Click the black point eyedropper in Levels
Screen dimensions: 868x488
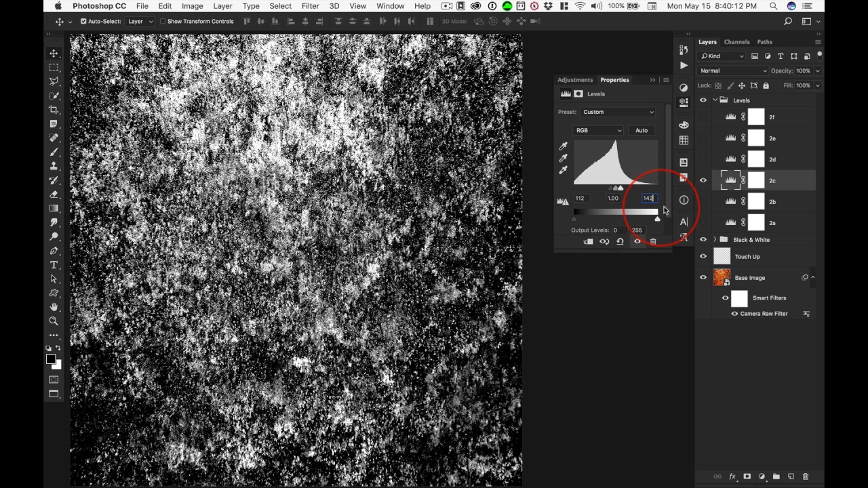coord(563,146)
